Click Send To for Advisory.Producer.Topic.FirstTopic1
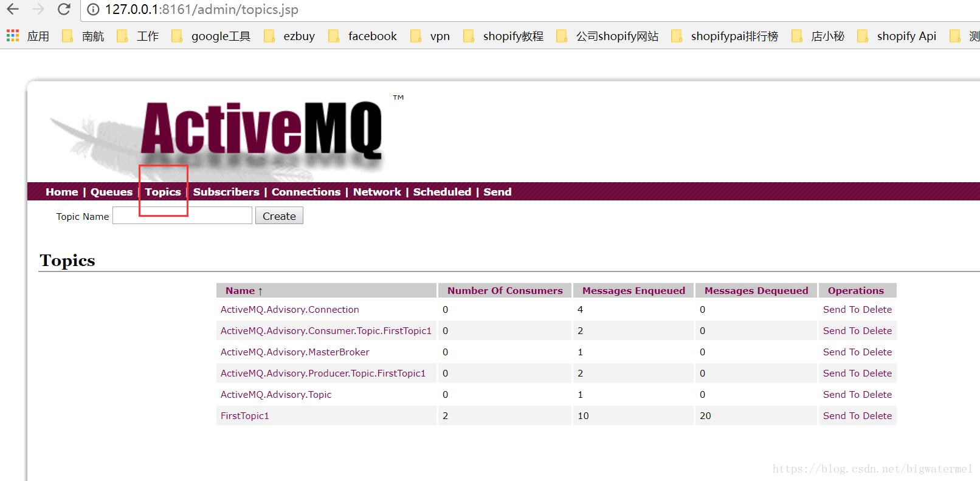Screen dimensions: 980x481 (841, 373)
